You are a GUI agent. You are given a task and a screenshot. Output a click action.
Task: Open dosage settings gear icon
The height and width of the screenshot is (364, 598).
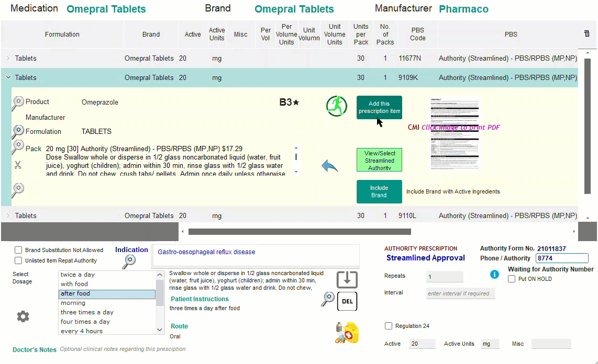23,316
